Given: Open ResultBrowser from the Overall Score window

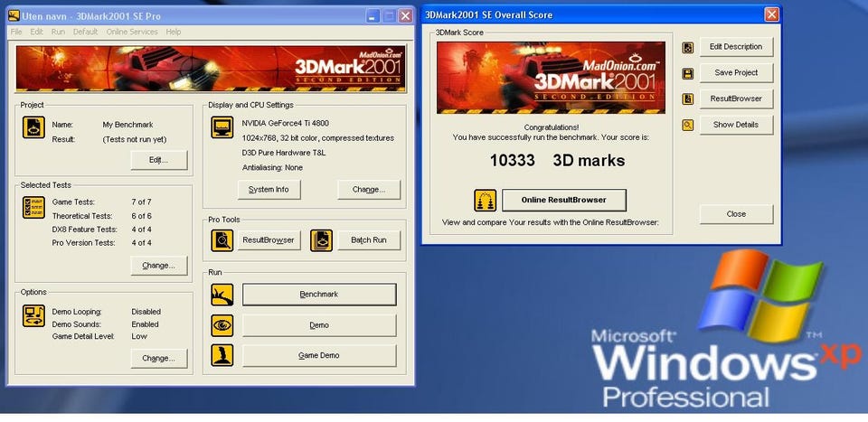Looking at the screenshot, I should (736, 98).
